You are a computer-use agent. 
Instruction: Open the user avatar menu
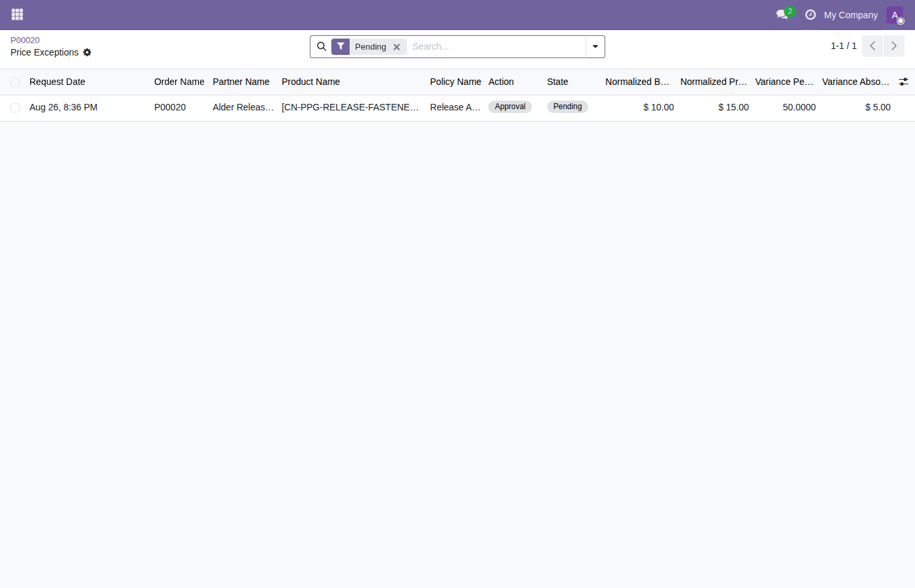pos(895,15)
